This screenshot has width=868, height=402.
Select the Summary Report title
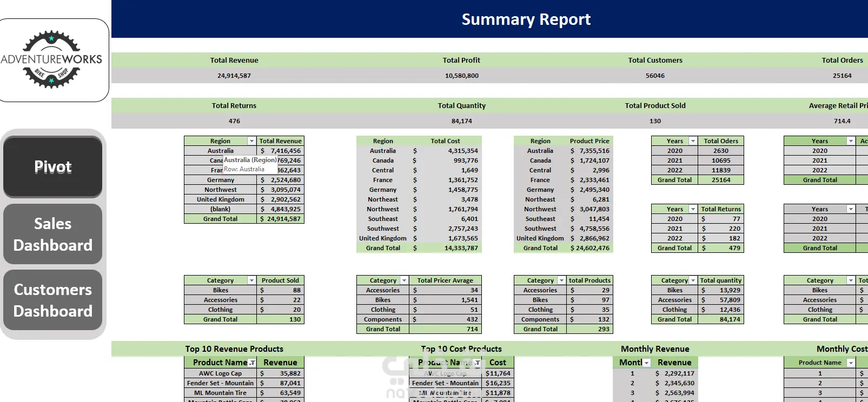pyautogui.click(x=526, y=19)
